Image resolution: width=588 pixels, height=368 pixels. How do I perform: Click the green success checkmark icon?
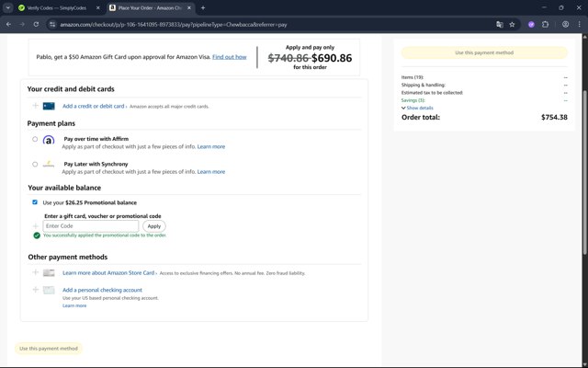point(37,236)
